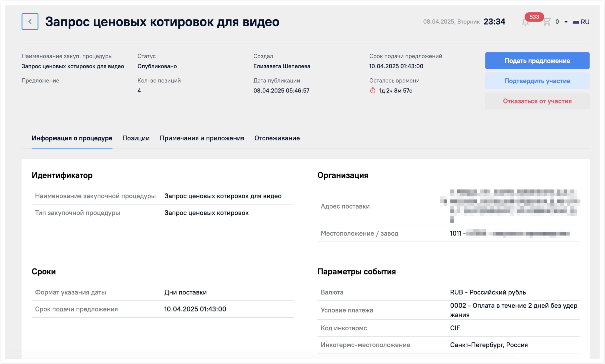Viewport: 605px width, 364px height.
Task: Open the notifications bell icon
Action: click(x=525, y=22)
